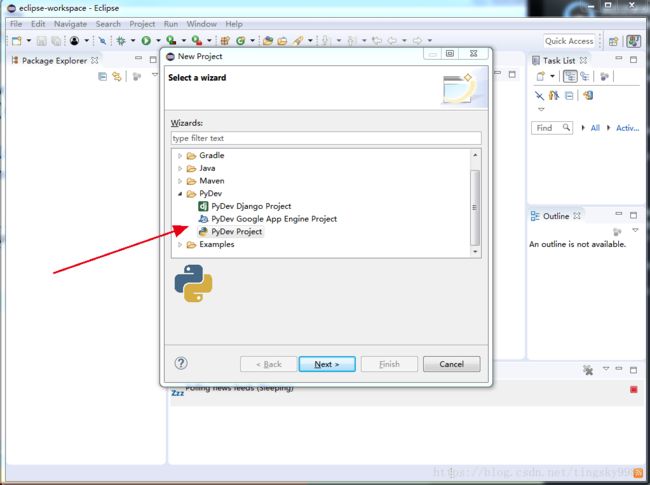This screenshot has height=485, width=650.
Task: Click the Zzz sleeping job icon
Action: pyautogui.click(x=177, y=392)
